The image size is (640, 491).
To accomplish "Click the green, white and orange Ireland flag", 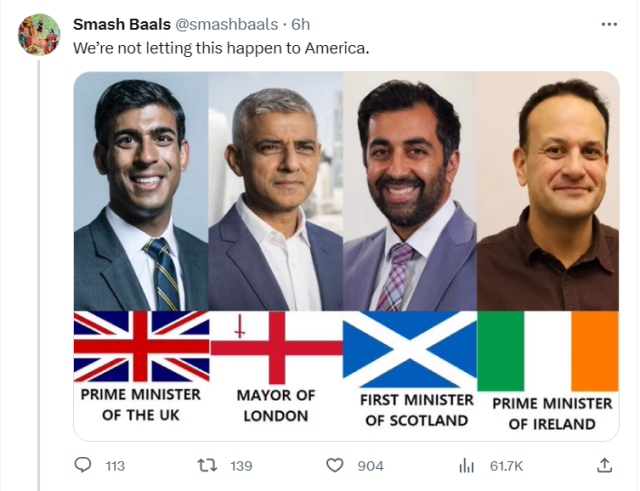I will (547, 351).
